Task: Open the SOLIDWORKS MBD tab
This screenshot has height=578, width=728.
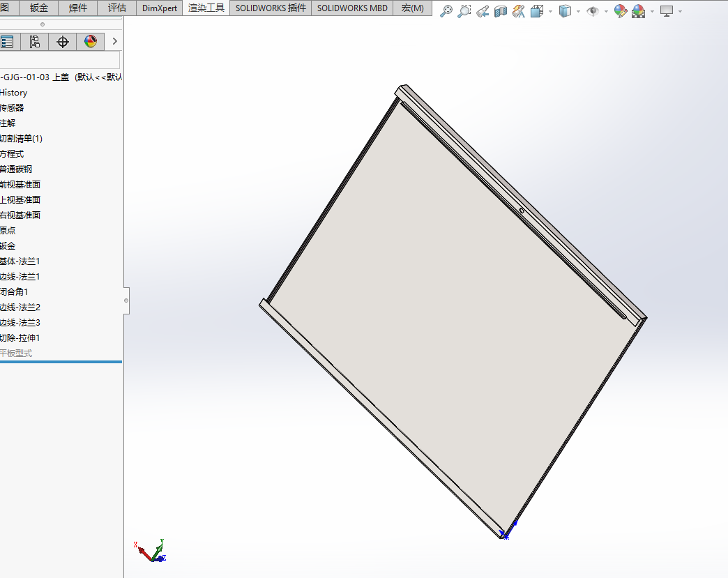Action: pyautogui.click(x=352, y=8)
